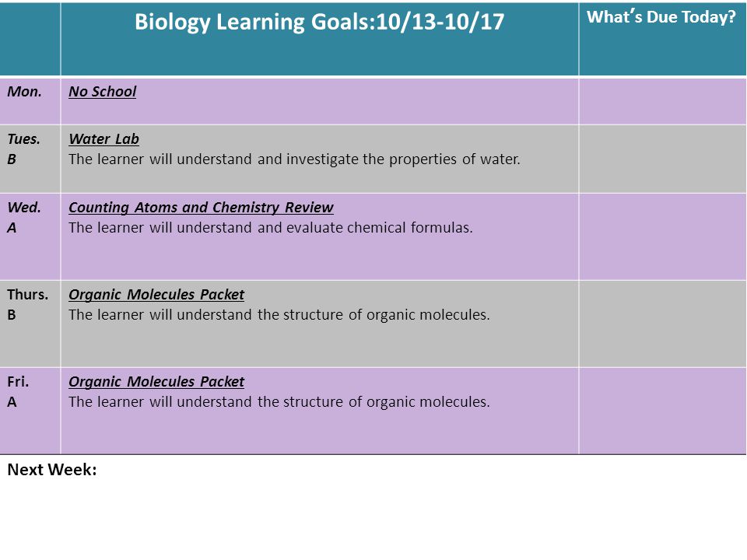Screen dimensions: 747x560
Task: Click the Next Week label
Action: [x=52, y=470]
